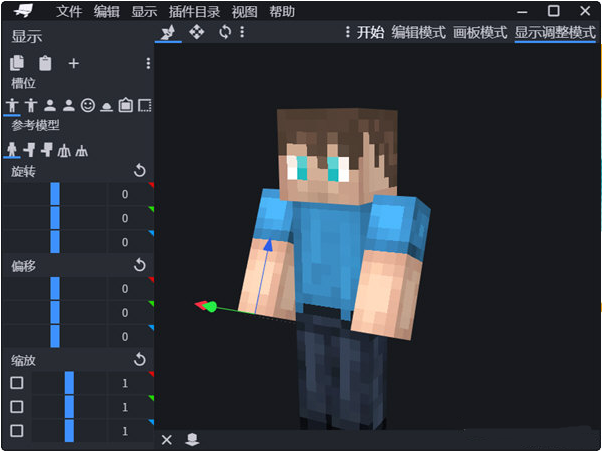Toggle the green Y scale mirror checkbox
Screen dimensions: 602x451
tap(17, 406)
